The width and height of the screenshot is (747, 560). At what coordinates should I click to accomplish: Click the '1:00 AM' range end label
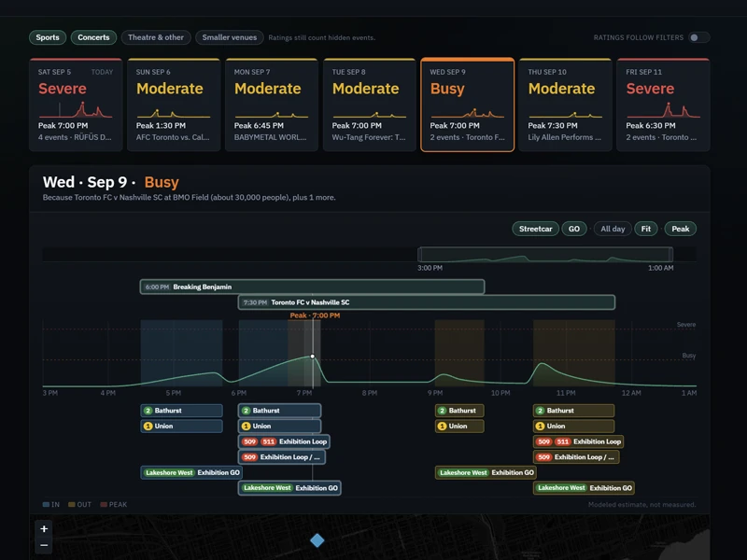[661, 268]
